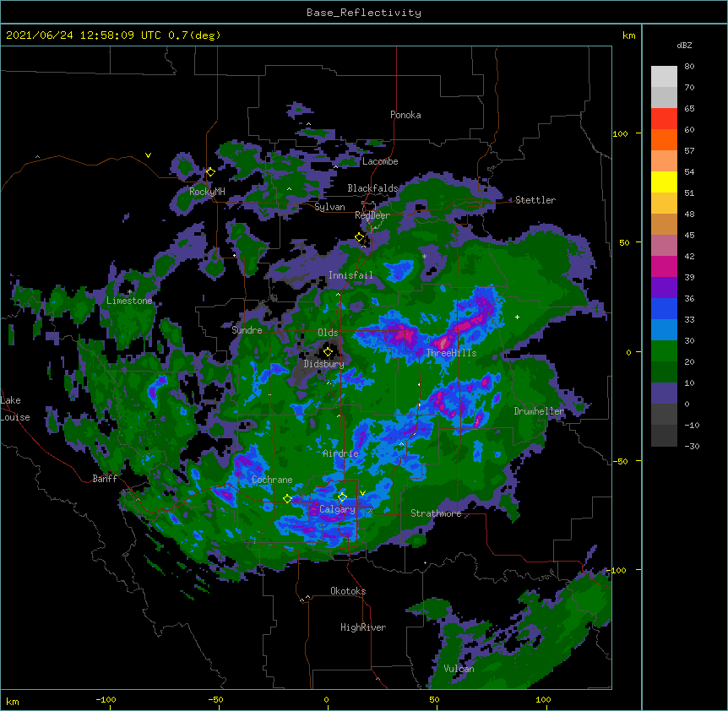Click the Base_Reflectivity title text
Image resolution: width=728 pixels, height=711 pixels.
click(364, 13)
